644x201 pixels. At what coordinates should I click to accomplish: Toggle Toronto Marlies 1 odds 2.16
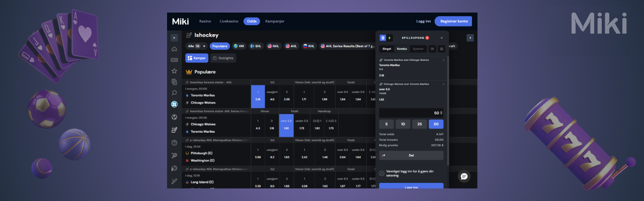(258, 96)
